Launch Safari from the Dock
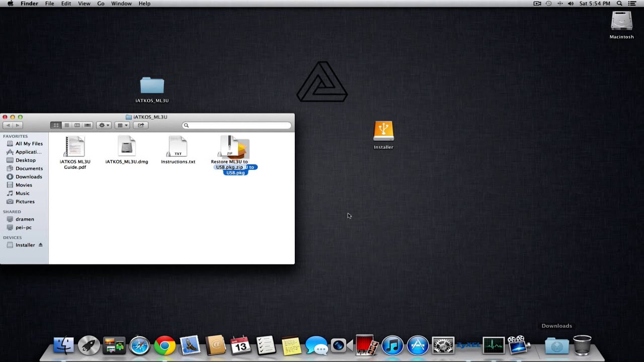 click(x=139, y=345)
